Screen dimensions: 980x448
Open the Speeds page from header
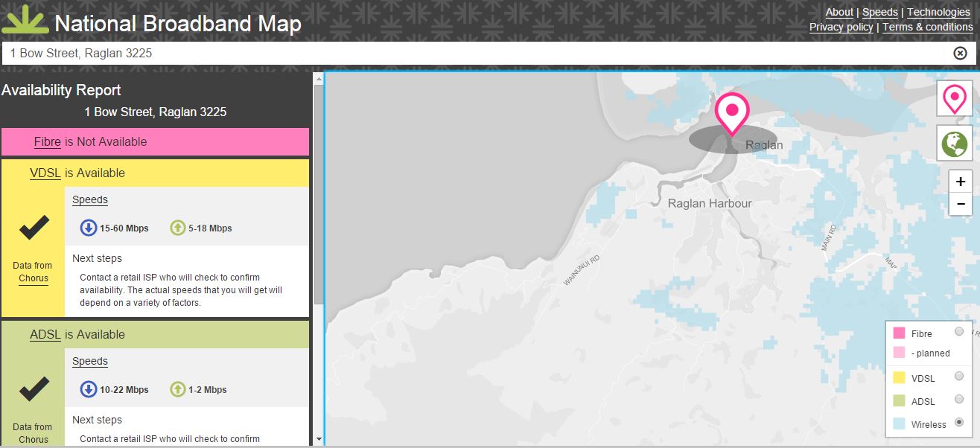(880, 12)
